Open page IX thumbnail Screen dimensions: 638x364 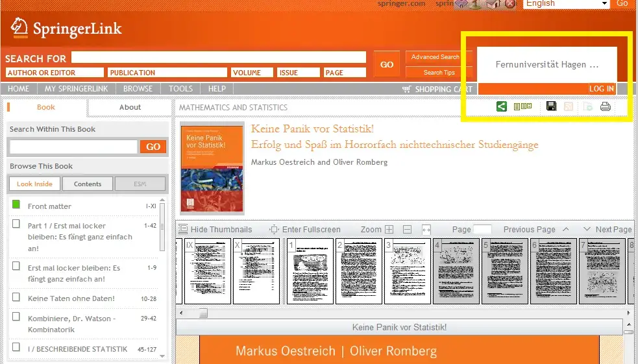(x=208, y=271)
